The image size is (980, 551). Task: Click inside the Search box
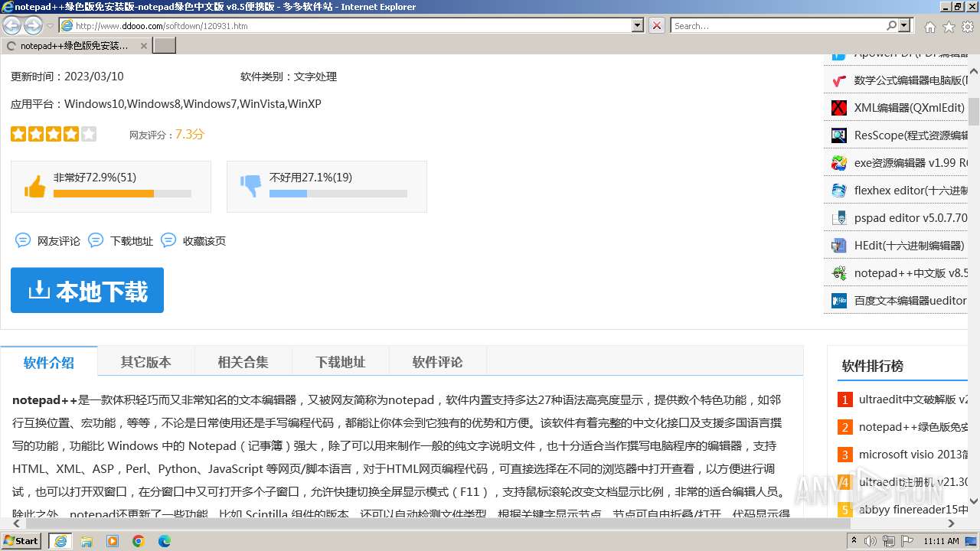click(x=778, y=25)
